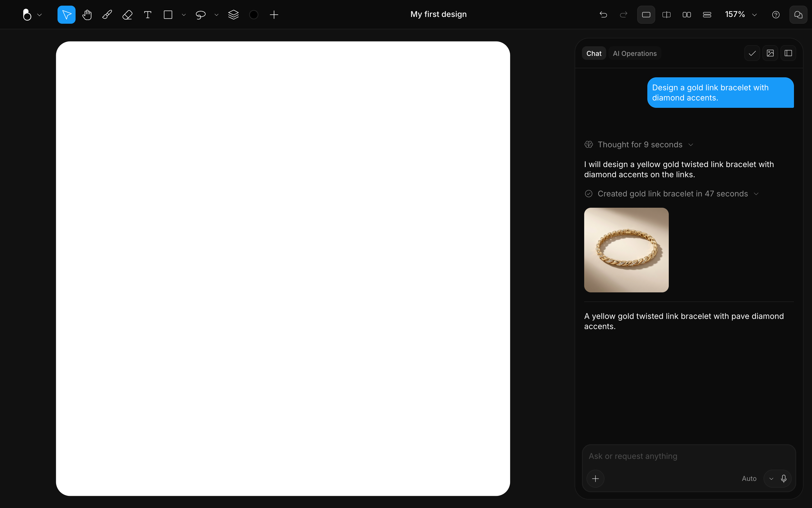Viewport: 812px width, 508px height.
Task: Open the black color swatch
Action: pyautogui.click(x=254, y=15)
